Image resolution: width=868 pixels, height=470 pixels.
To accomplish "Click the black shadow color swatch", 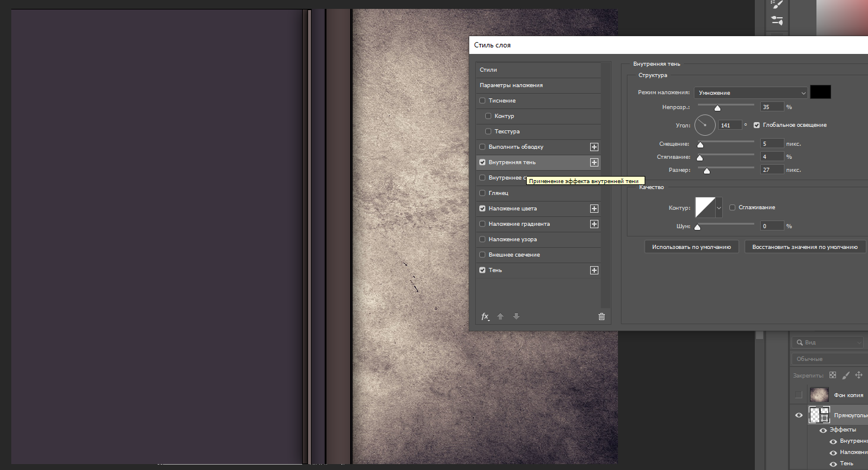I will point(820,92).
